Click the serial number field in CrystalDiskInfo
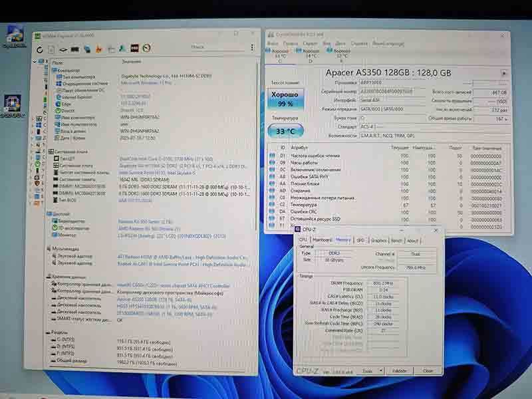The width and height of the screenshot is (532, 399). (x=392, y=91)
